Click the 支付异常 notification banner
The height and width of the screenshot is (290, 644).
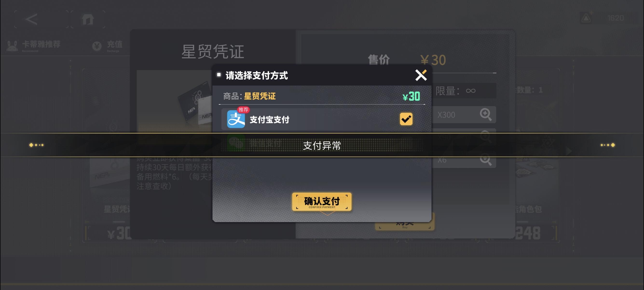(x=322, y=145)
